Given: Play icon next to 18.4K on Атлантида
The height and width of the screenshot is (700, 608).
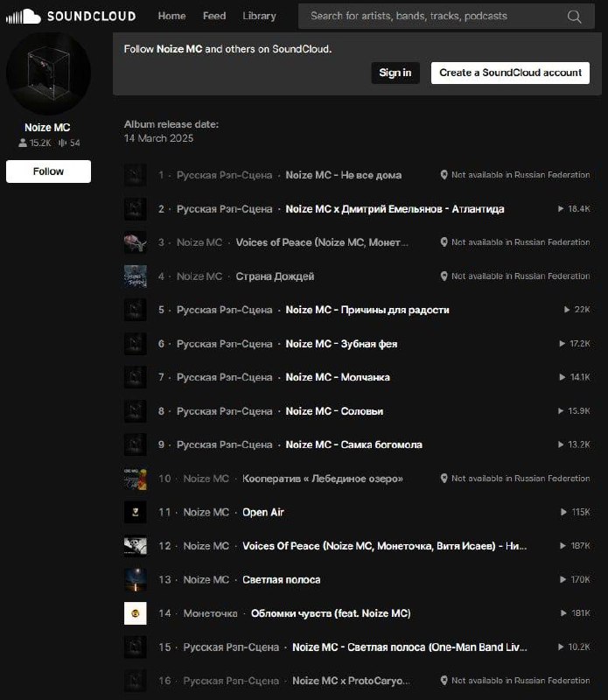Looking at the screenshot, I should point(561,208).
